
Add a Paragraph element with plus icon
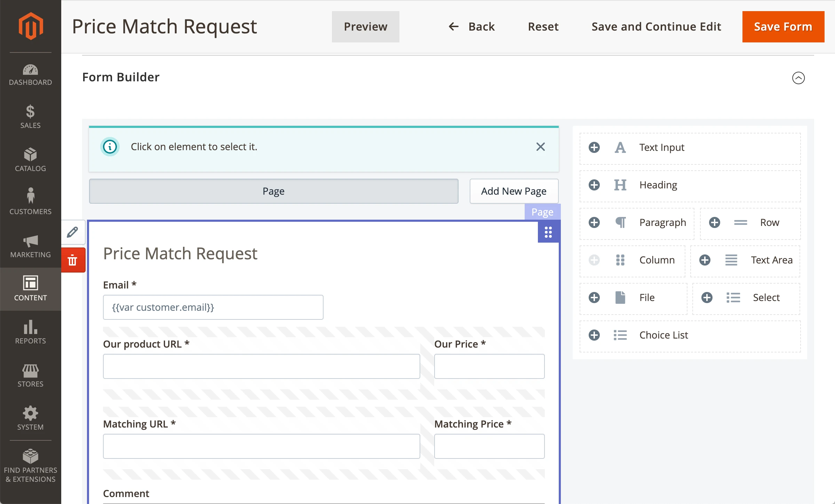click(x=594, y=222)
